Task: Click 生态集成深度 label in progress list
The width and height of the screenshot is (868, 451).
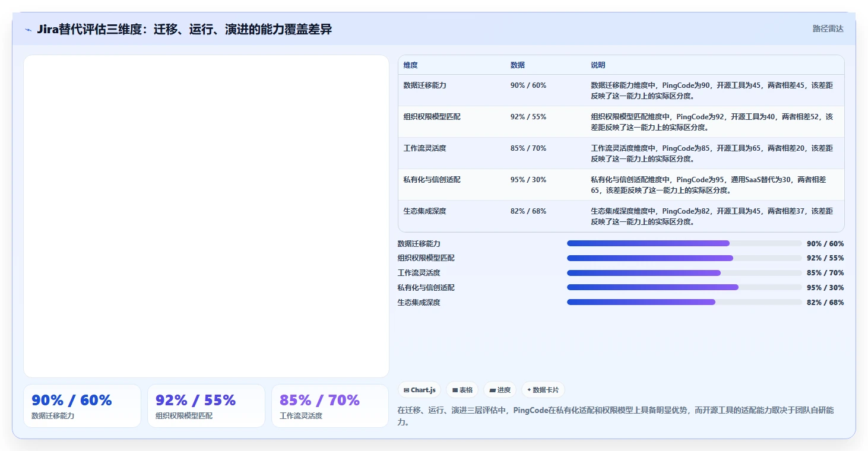Action: (419, 303)
